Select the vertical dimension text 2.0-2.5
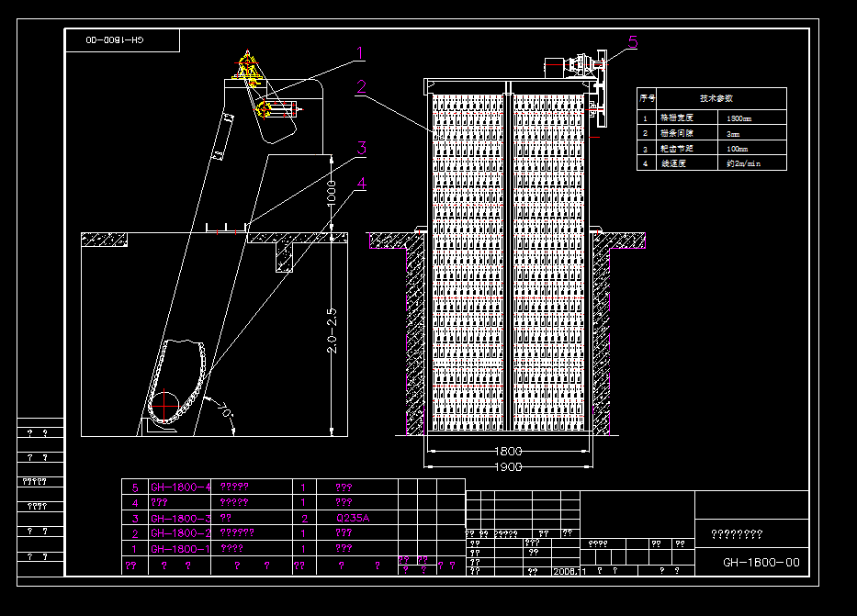 [x=332, y=330]
